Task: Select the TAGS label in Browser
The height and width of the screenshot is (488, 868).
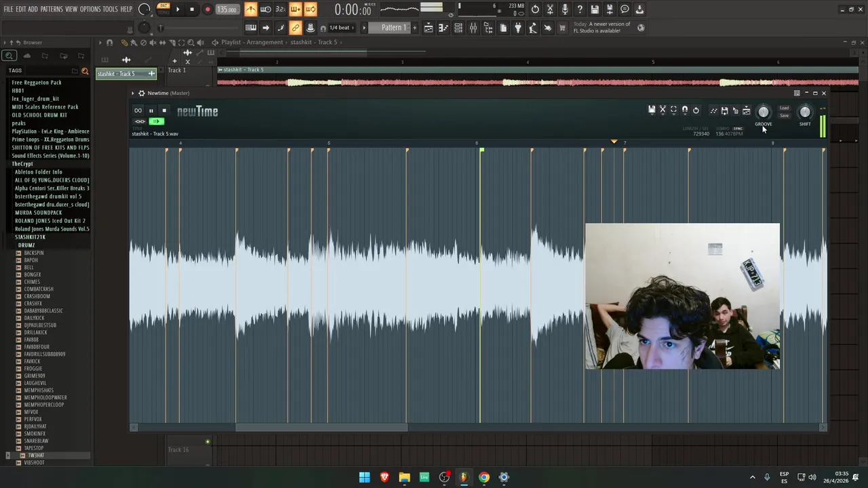Action: click(x=15, y=70)
